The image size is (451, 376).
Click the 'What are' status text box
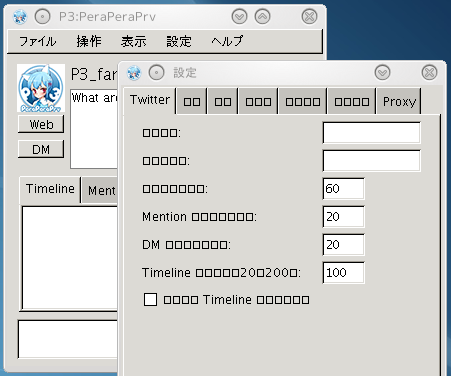click(x=94, y=129)
